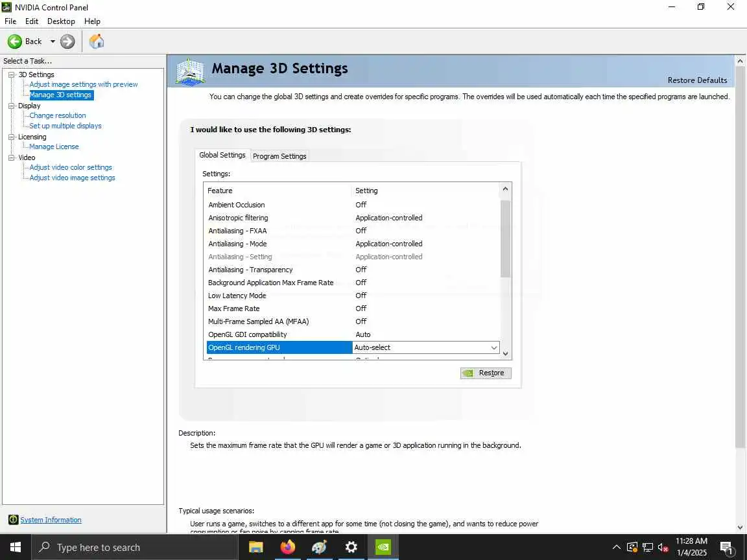
Task: Switch to the Program Settings tab
Action: [279, 156]
